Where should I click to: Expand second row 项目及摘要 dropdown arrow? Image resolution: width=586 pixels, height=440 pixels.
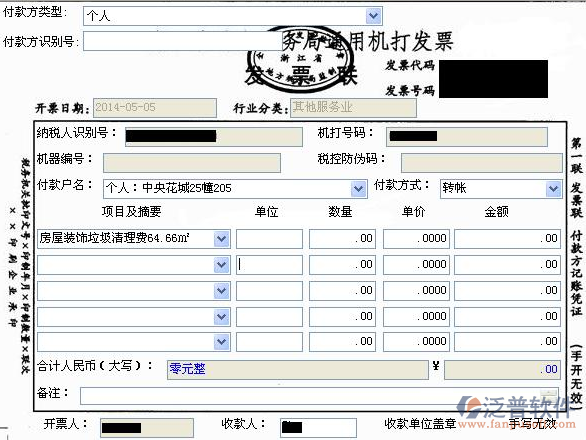(222, 265)
